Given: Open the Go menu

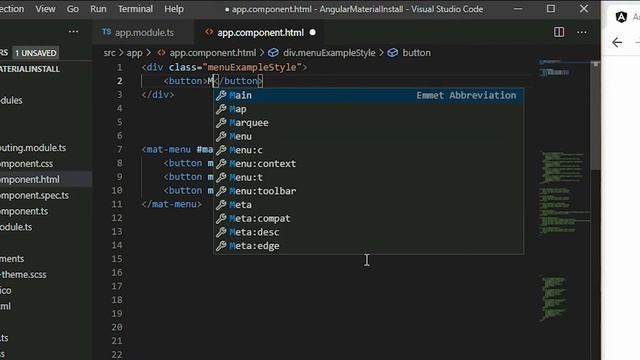Looking at the screenshot, I should tap(73, 9).
